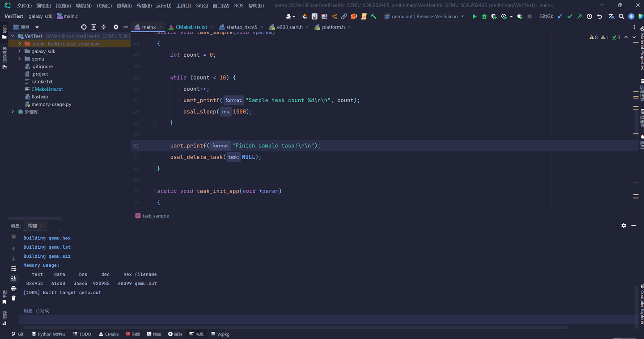Open the 文件(F) menu
644x339 pixels.
point(24,6)
